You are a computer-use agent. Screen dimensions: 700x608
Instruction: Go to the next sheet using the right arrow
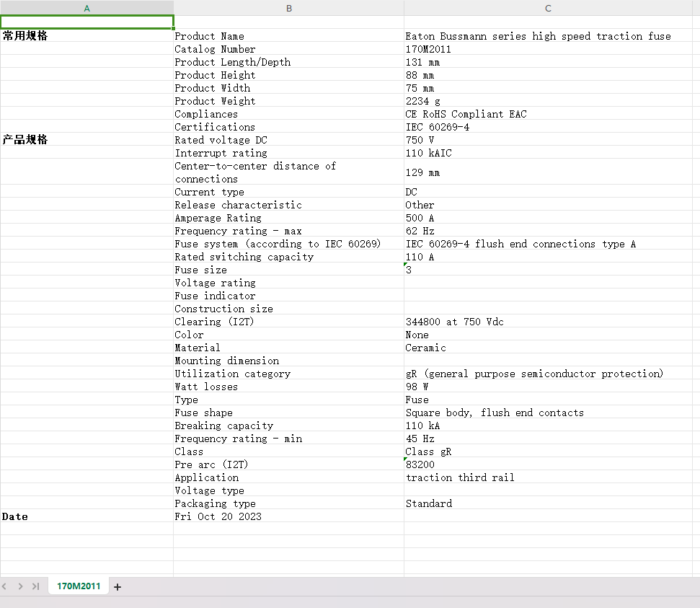(20, 586)
